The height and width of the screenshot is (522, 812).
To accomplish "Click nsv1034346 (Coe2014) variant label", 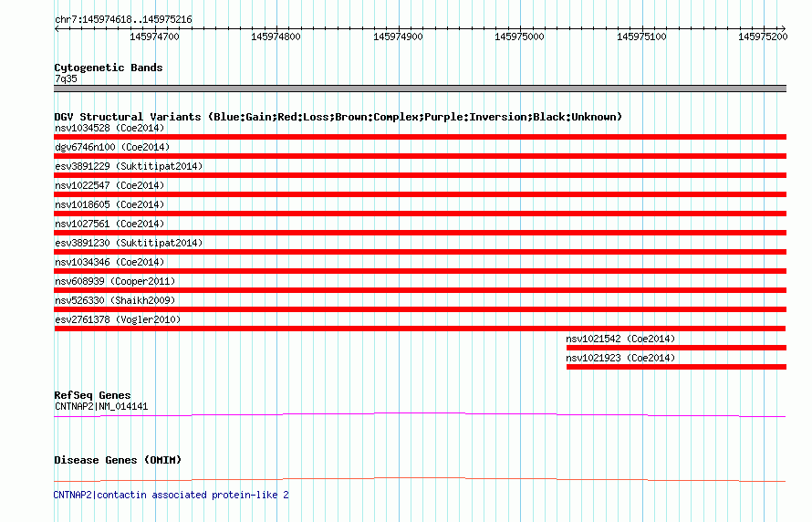I will 109,262.
